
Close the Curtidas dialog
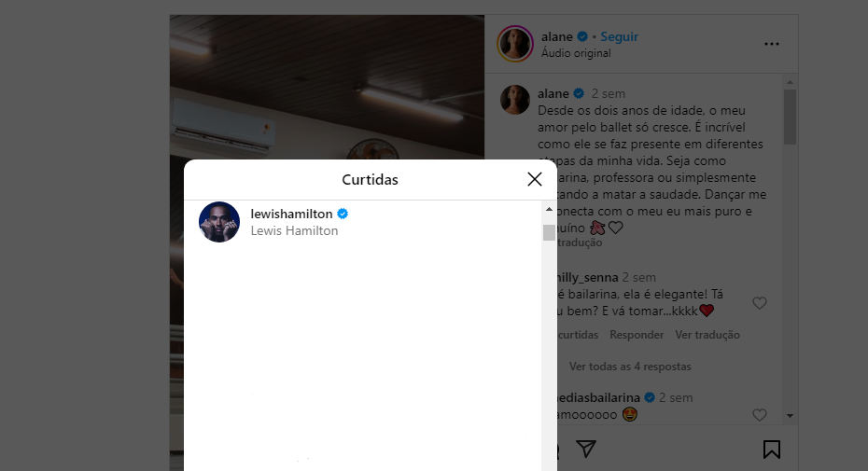coord(534,179)
